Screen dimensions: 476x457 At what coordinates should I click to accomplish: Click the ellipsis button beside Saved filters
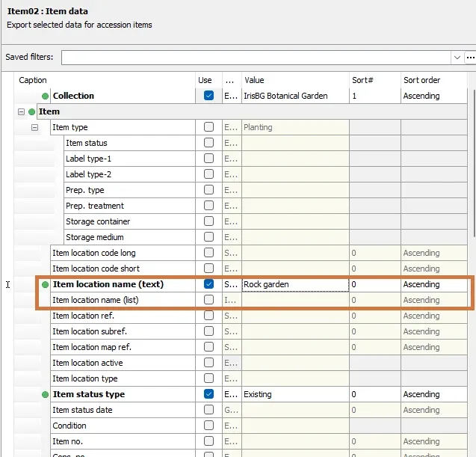click(x=470, y=58)
